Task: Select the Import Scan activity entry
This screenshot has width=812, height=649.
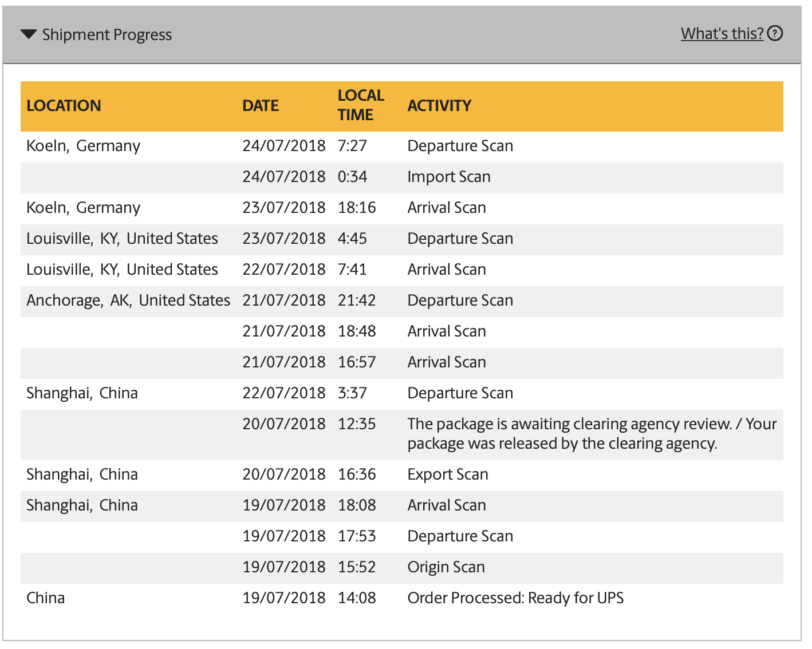Action: pos(448,177)
